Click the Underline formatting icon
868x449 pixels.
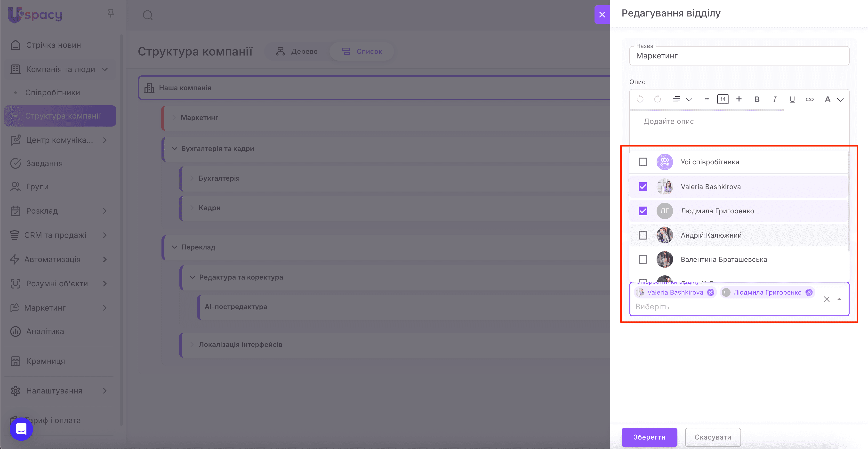(792, 99)
